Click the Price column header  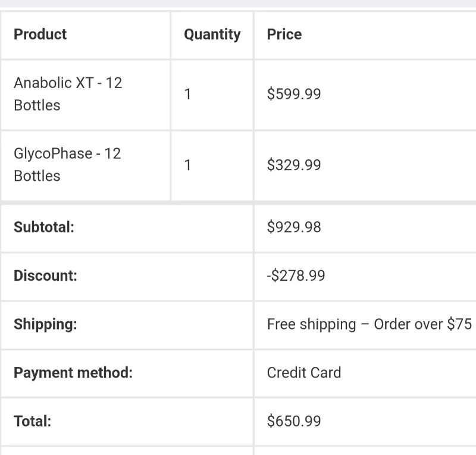tap(284, 34)
